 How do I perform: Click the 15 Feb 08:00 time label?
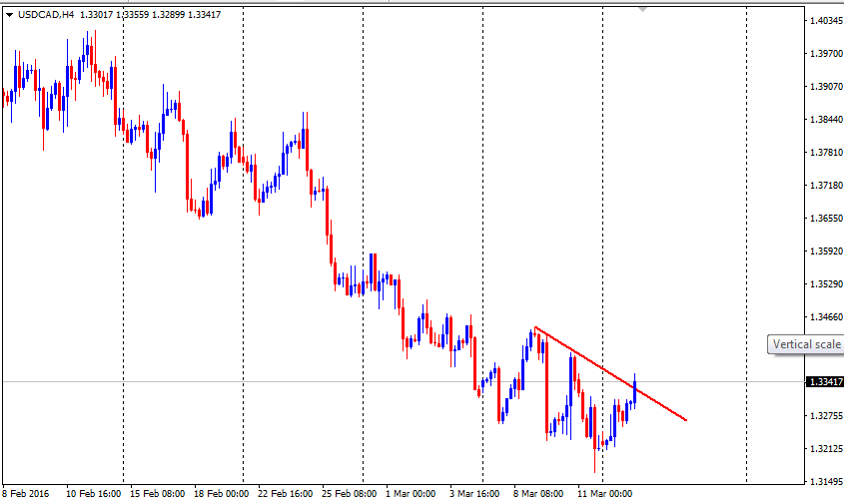point(157,494)
